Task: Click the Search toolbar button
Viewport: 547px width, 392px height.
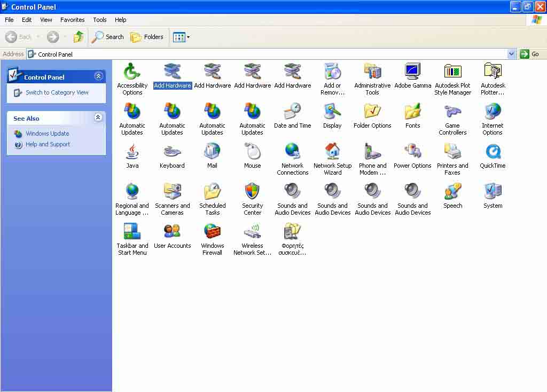Action: pyautogui.click(x=108, y=37)
